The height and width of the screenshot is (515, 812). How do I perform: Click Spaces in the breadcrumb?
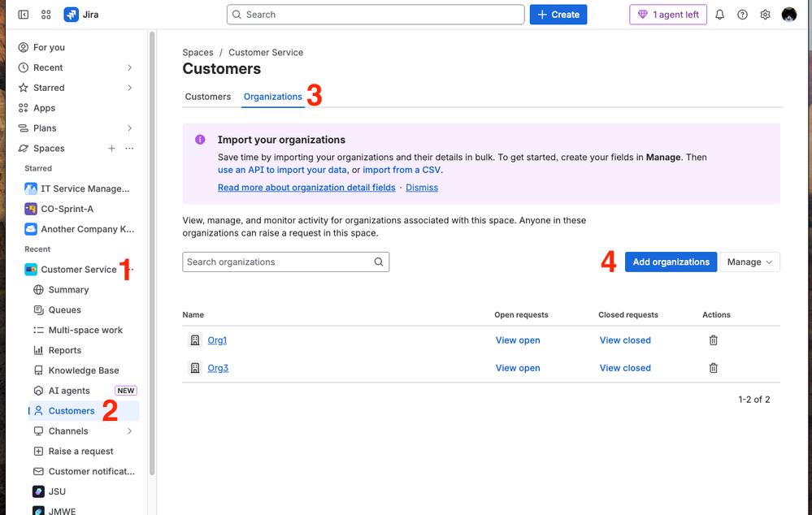coord(198,52)
